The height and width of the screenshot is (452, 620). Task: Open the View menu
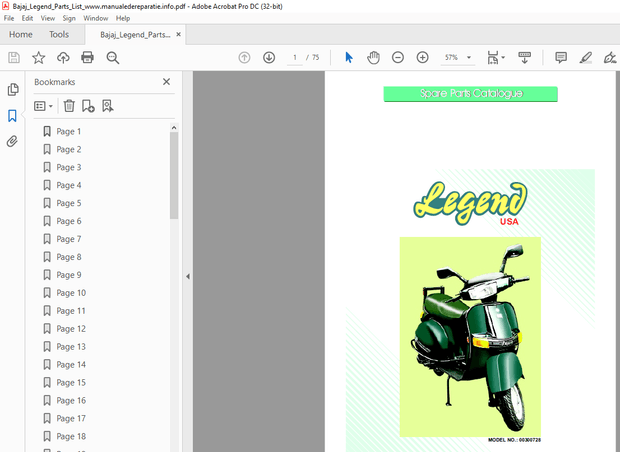(48, 18)
